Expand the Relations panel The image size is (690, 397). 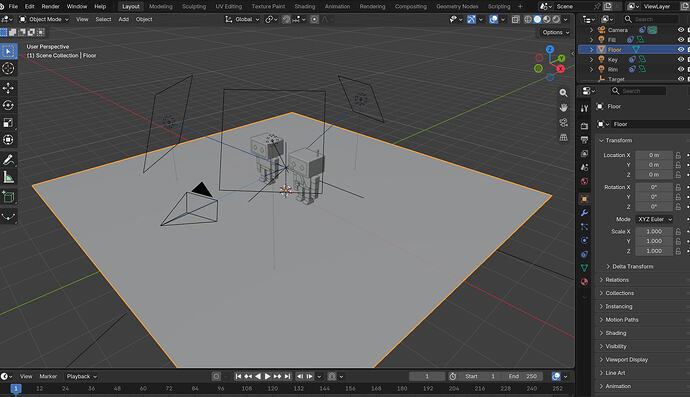click(617, 280)
